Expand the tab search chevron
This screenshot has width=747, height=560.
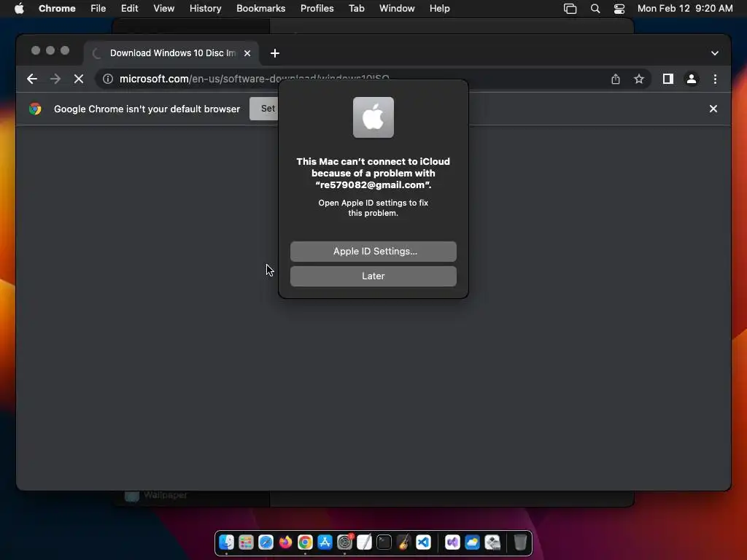pyautogui.click(x=715, y=53)
